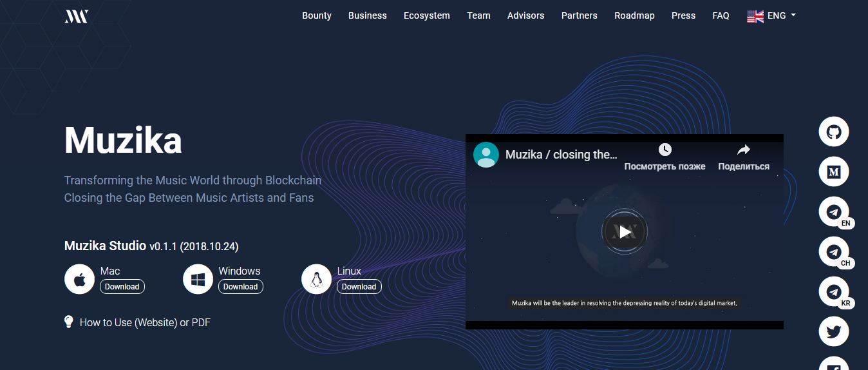The width and height of the screenshot is (868, 370).
Task: Open the PDF guide link
Action: click(201, 322)
